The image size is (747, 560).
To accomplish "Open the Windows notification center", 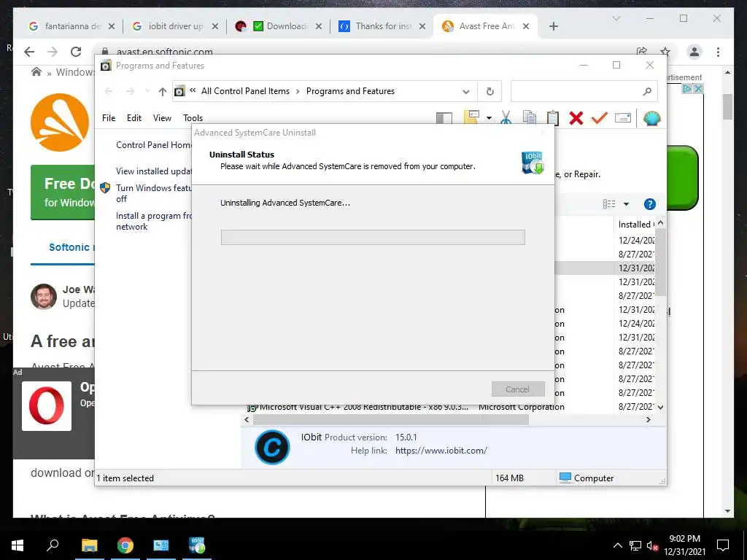I will [723, 545].
